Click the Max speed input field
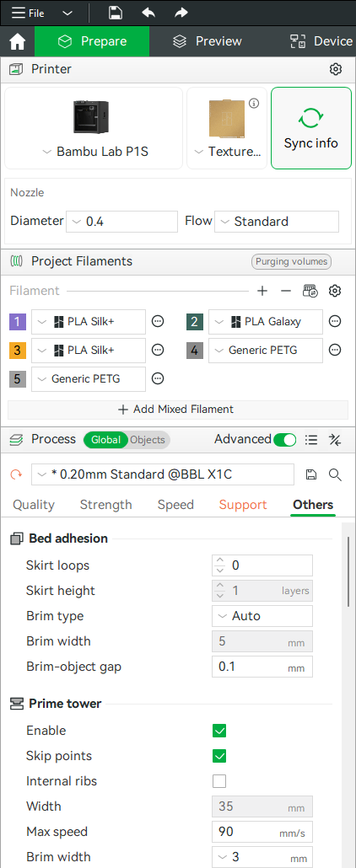 pyautogui.click(x=262, y=832)
